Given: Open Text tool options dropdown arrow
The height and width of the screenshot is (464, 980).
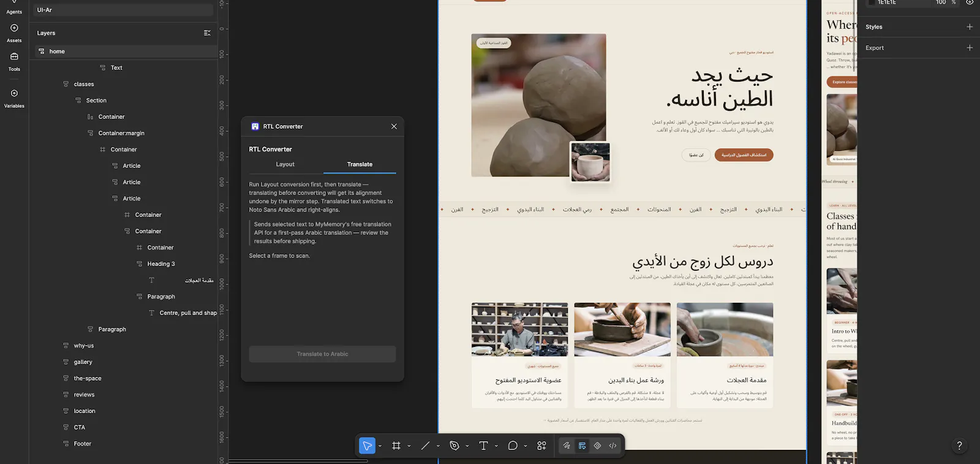Looking at the screenshot, I should [x=496, y=446].
